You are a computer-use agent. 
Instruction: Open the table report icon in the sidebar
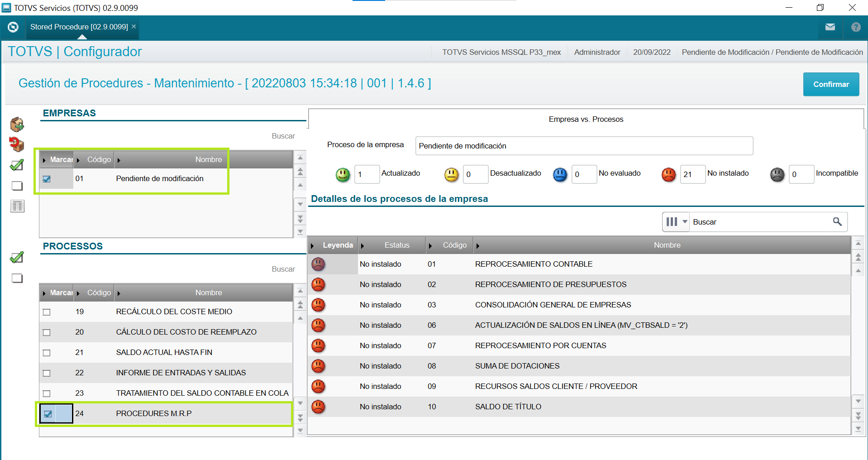pyautogui.click(x=17, y=206)
